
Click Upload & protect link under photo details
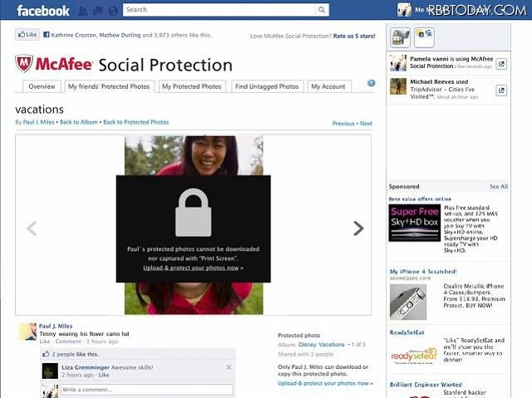point(325,383)
